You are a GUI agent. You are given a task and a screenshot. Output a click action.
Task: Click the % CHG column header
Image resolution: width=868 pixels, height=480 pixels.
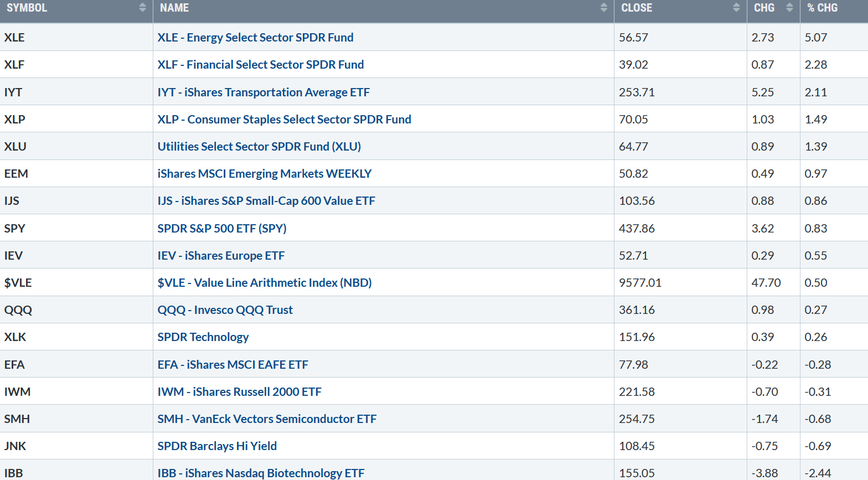click(x=822, y=8)
